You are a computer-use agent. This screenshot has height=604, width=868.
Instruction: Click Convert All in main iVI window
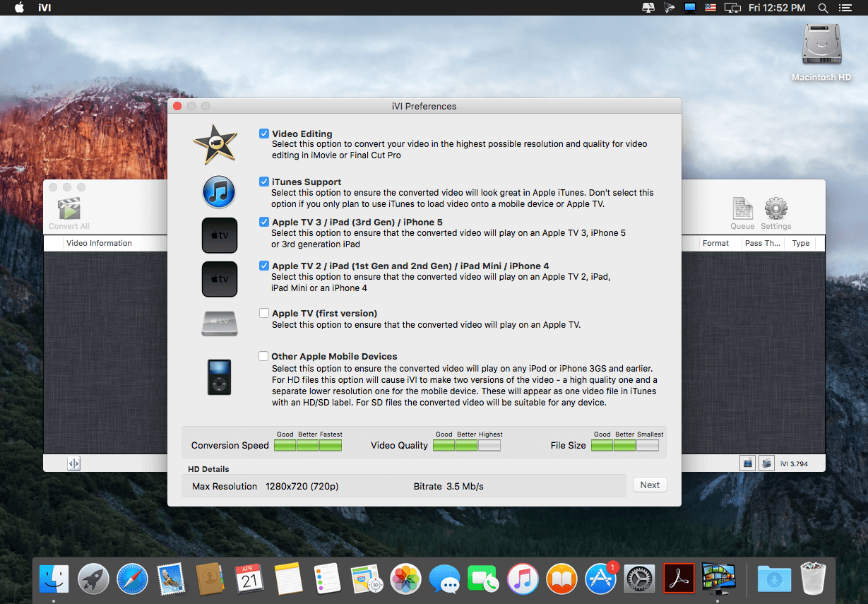pyautogui.click(x=69, y=213)
